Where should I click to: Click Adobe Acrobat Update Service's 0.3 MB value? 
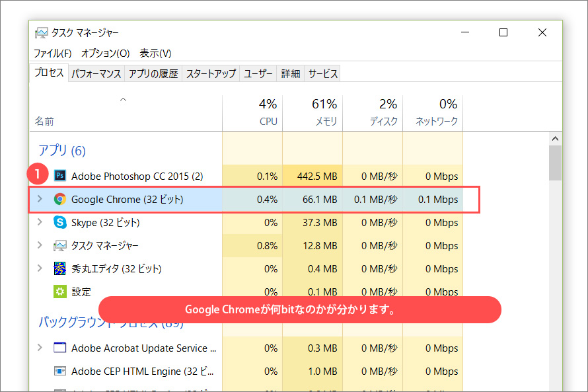point(322,348)
